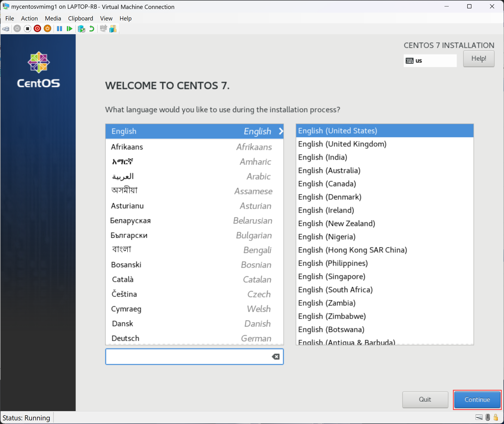This screenshot has width=504, height=424.
Task: Open the Clipboard menu
Action: [x=81, y=18]
